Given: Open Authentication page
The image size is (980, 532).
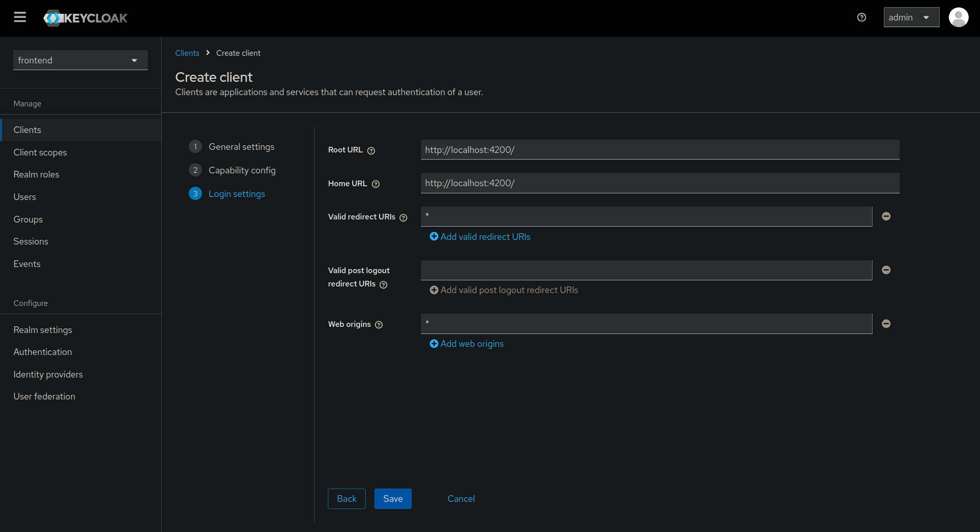Looking at the screenshot, I should coord(80,352).
